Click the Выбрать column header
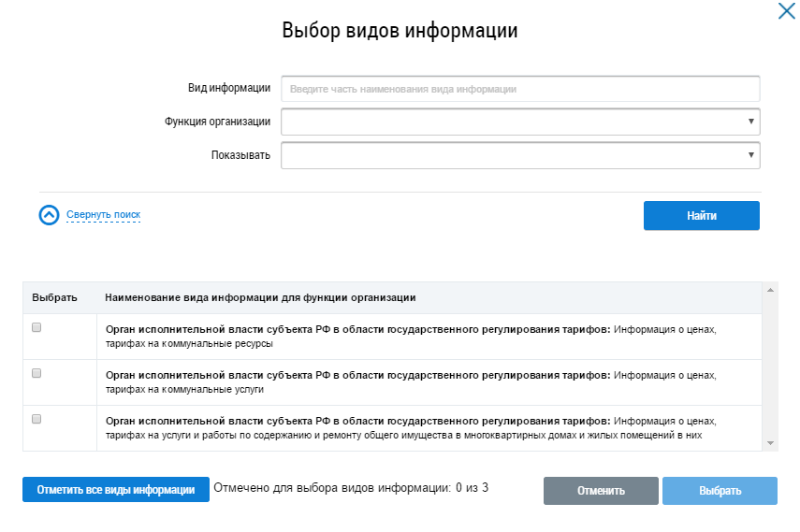 point(54,297)
